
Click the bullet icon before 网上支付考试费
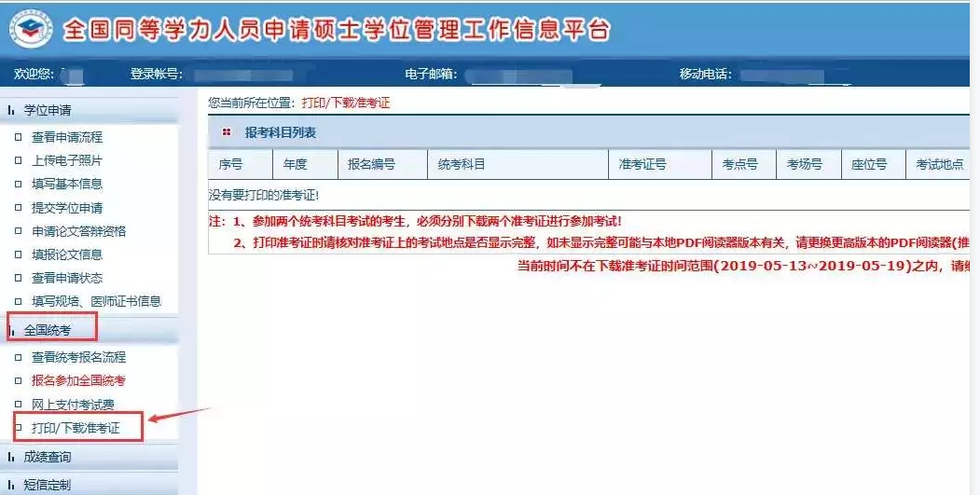point(18,405)
